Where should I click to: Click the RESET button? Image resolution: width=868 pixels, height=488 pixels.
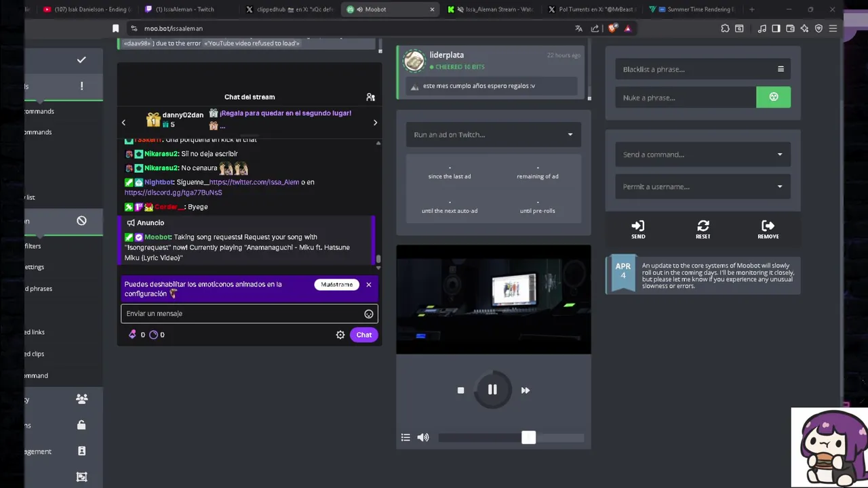point(703,229)
